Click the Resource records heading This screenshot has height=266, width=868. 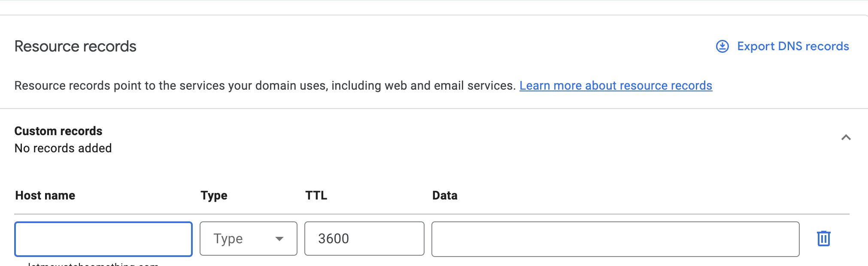pyautogui.click(x=76, y=46)
